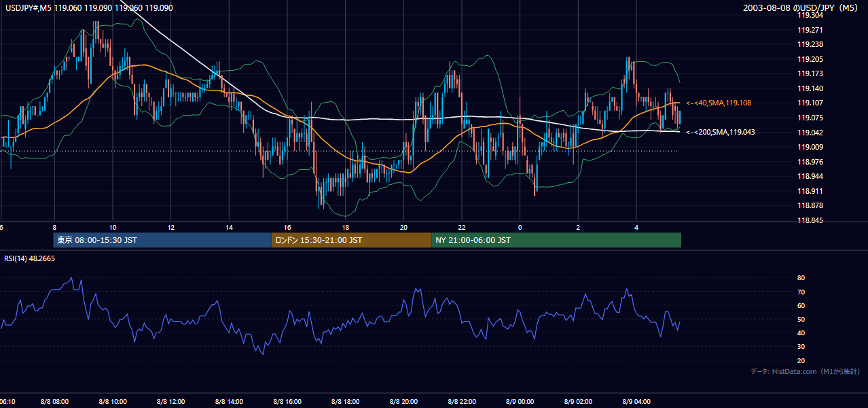Select the RSI(14) 48.2665 indicator label
The height and width of the screenshot is (408, 868).
[x=29, y=258]
